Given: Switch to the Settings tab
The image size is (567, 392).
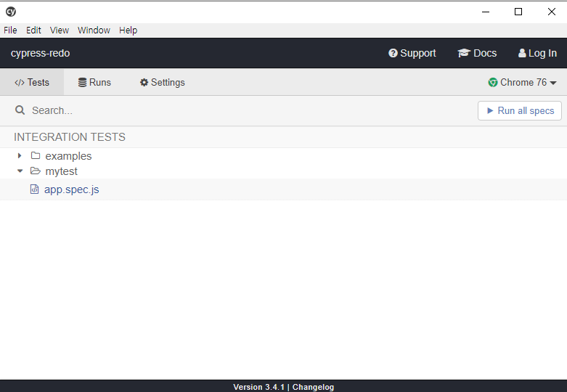Looking at the screenshot, I should (x=163, y=83).
